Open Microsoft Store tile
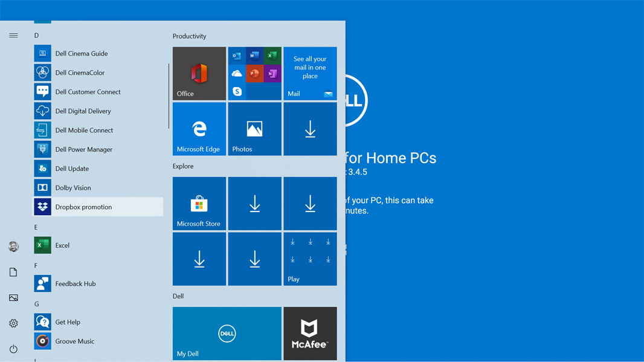644x362 pixels. click(x=199, y=204)
